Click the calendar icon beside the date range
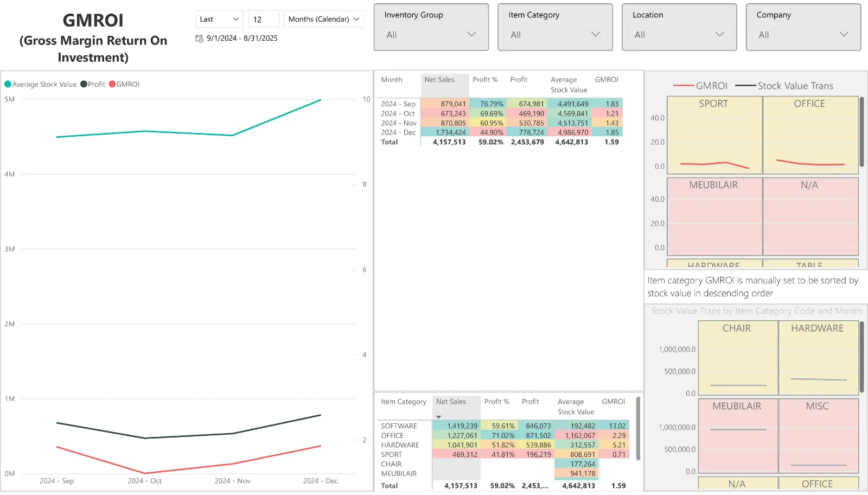The width and height of the screenshot is (868, 495). pyautogui.click(x=199, y=39)
